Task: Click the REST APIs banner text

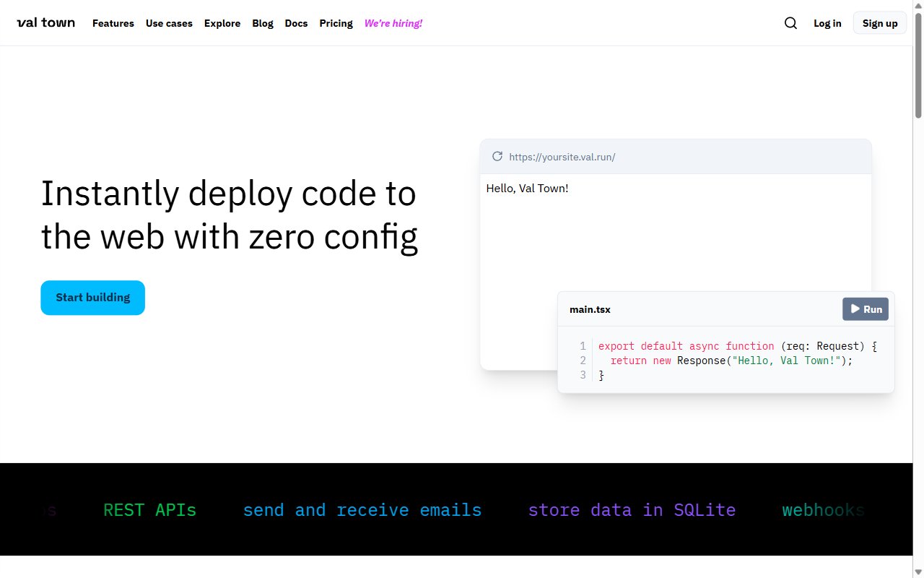Action: (x=149, y=510)
